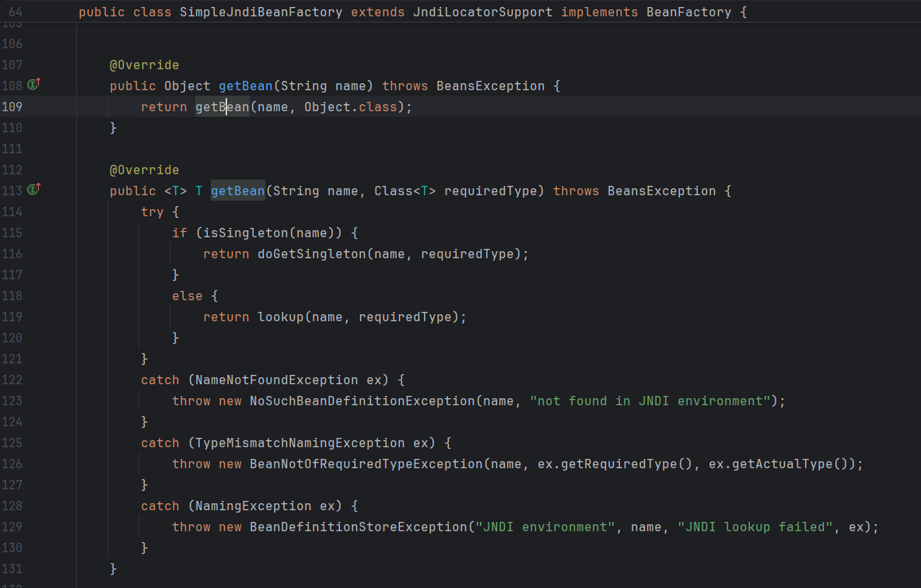Screen dimensions: 921x588
Task: Click the doGetSingleton method call
Action: pos(311,254)
